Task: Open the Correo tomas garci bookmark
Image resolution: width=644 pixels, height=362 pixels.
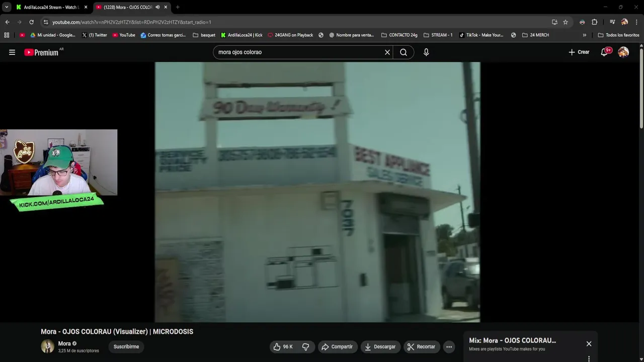Action: 164,35
